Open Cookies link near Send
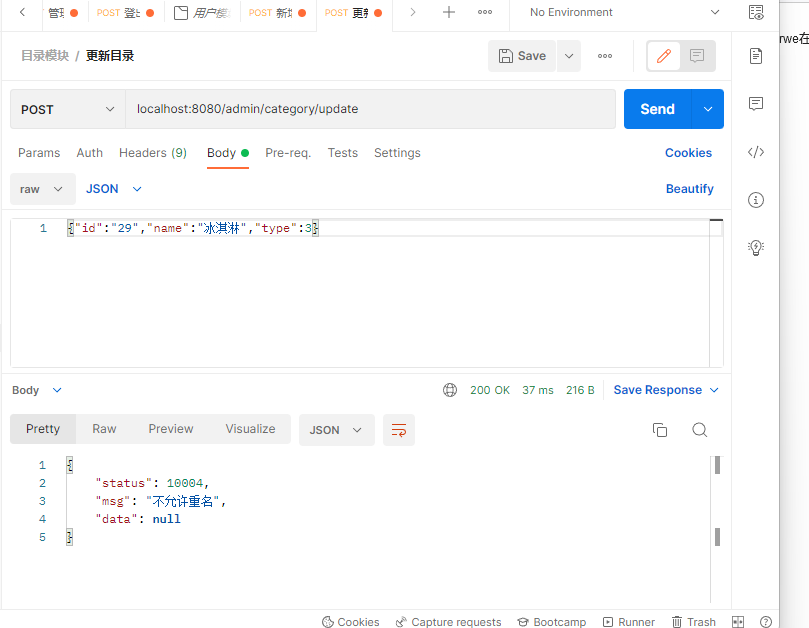 click(688, 153)
